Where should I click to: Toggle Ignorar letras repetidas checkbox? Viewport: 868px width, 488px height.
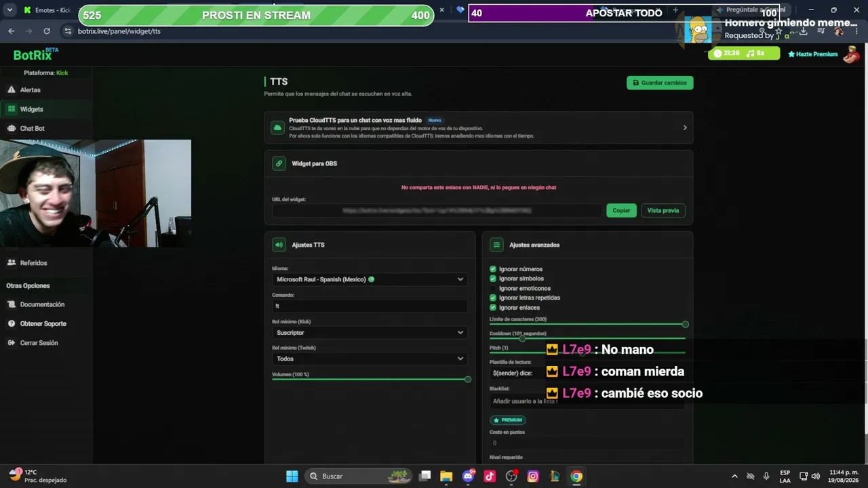tap(493, 298)
